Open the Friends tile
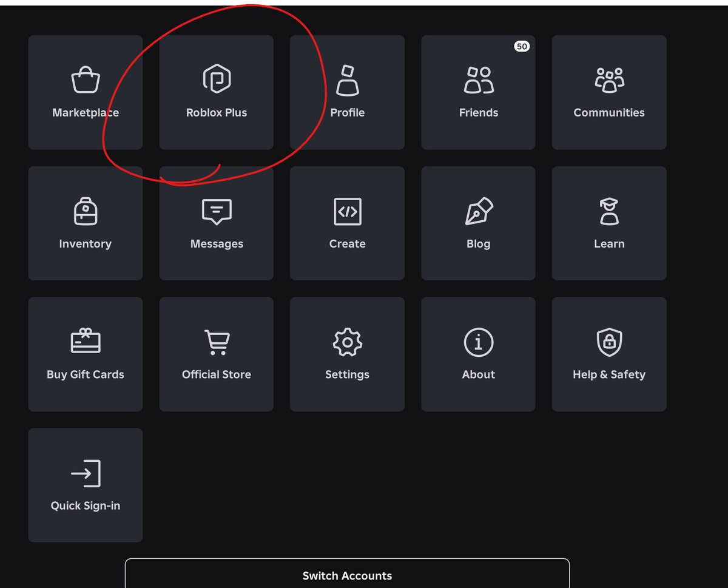 [x=478, y=92]
